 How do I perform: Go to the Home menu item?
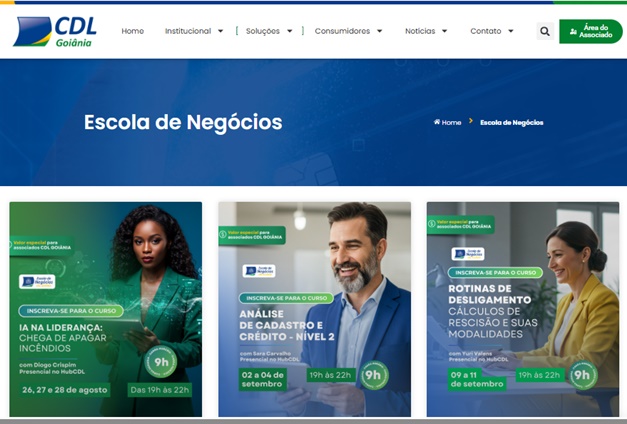133,31
